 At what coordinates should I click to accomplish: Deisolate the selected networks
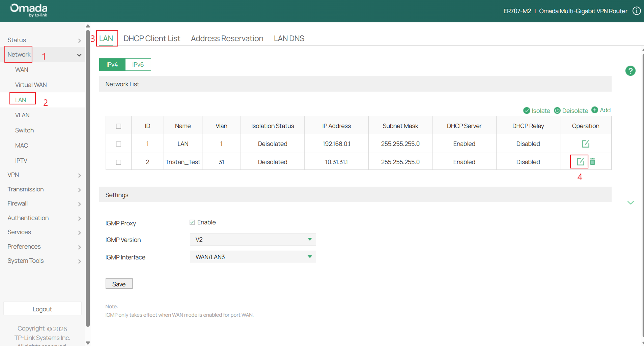click(x=571, y=111)
